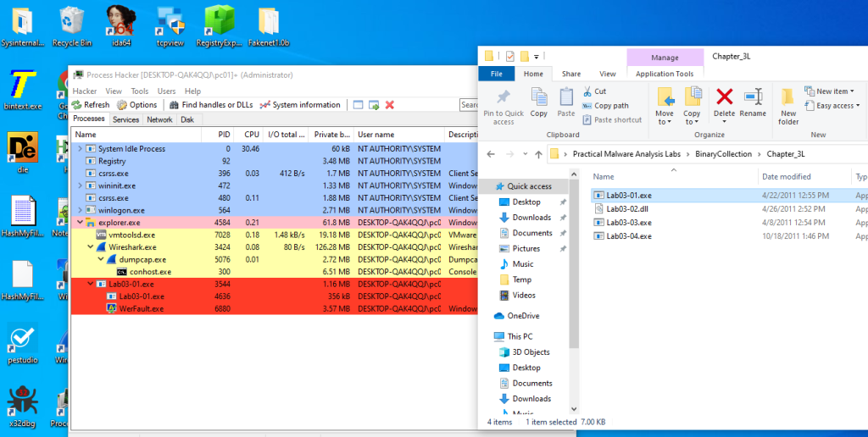
Task: Switch to the Disk tab
Action: pyautogui.click(x=187, y=119)
